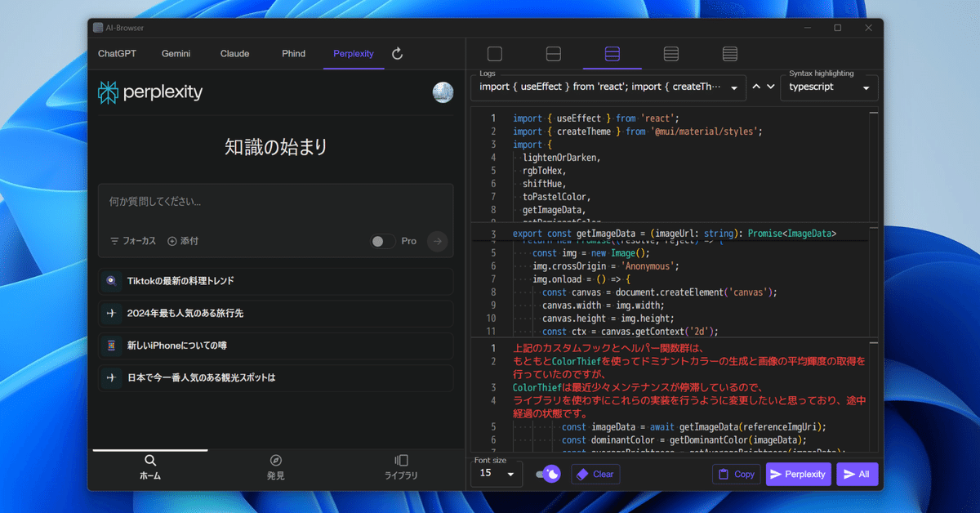Select the four-pane editor layout icon
This screenshot has width=980, height=513.
pos(671,54)
